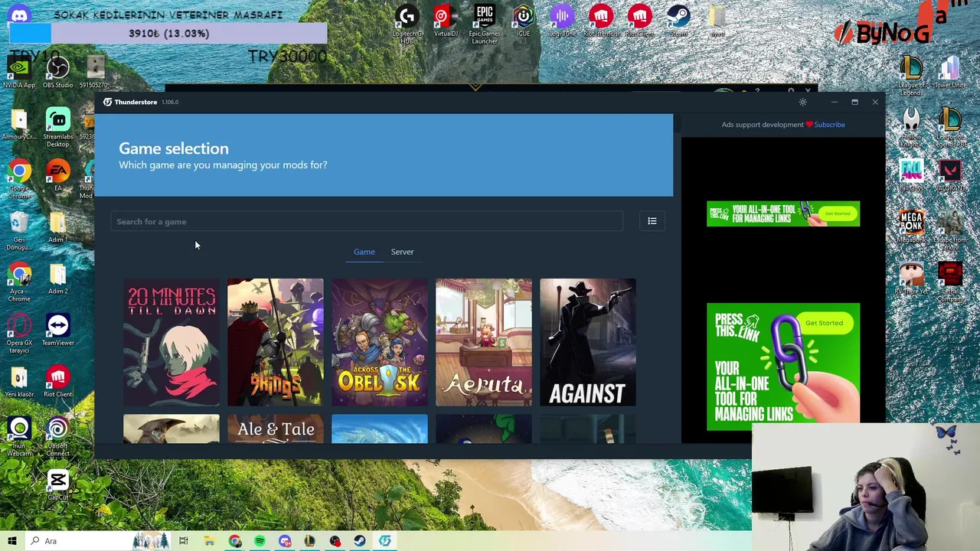The width and height of the screenshot is (980, 551).
Task: Launch OBS Studio desktop shortcut
Action: (57, 73)
